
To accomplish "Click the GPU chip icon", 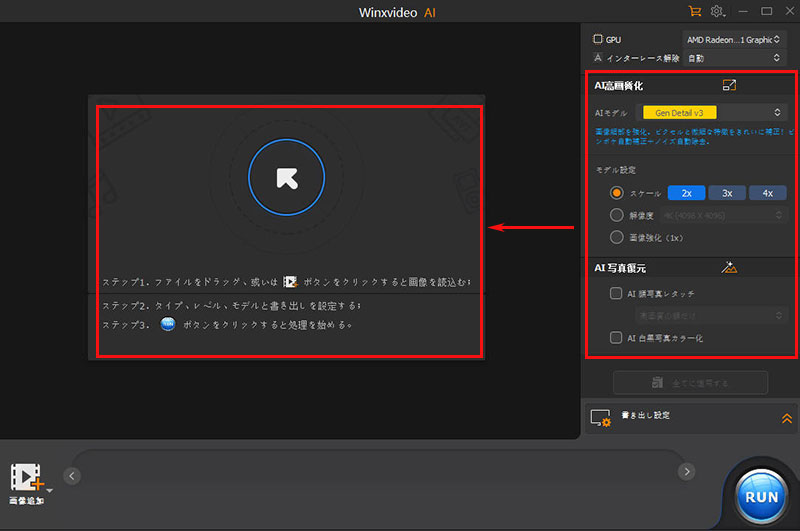I will (x=597, y=39).
